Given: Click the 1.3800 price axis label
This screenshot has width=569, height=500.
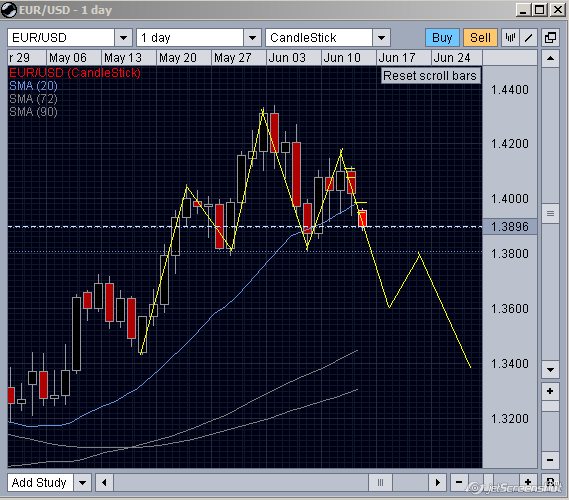Looking at the screenshot, I should 509,254.
